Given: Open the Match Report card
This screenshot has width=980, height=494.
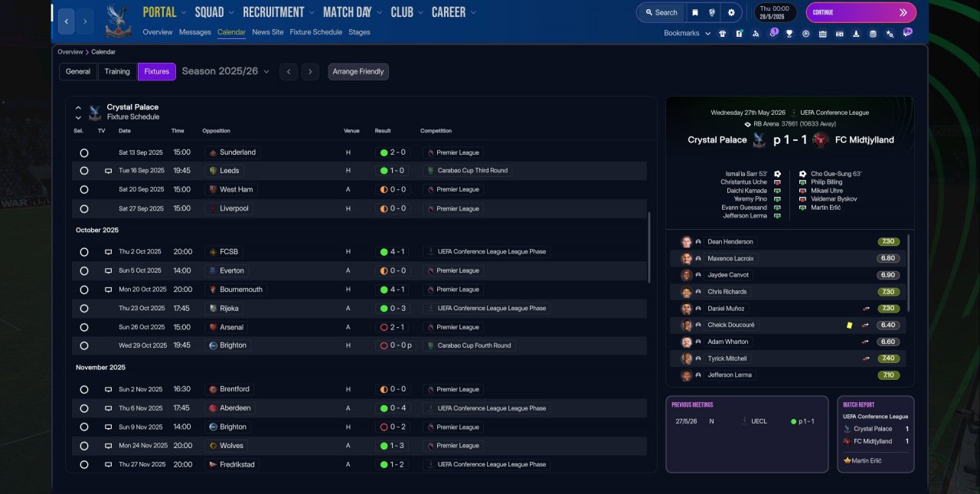Looking at the screenshot, I should tap(876, 433).
